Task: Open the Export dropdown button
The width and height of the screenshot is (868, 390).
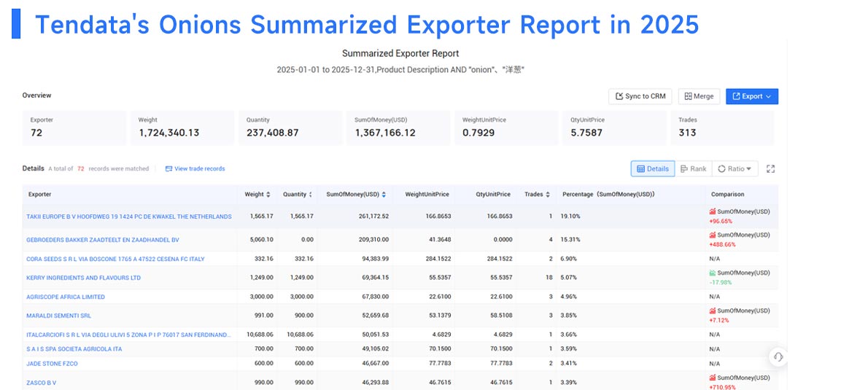Action: tap(752, 96)
